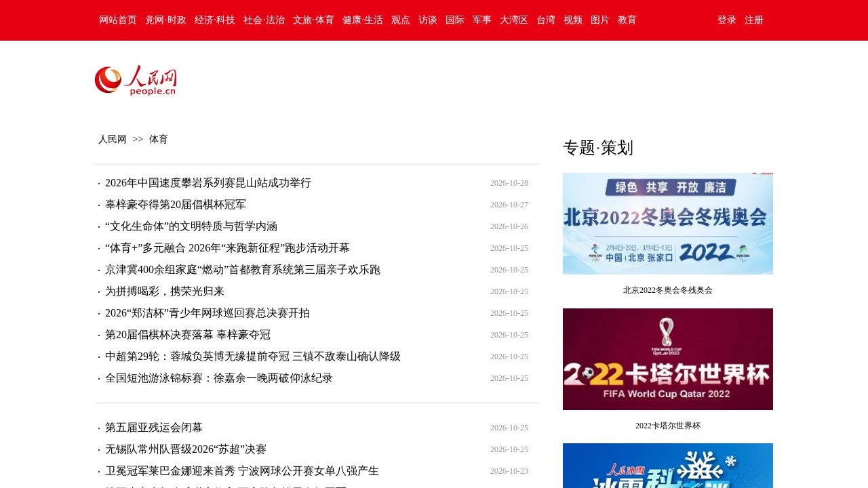The width and height of the screenshot is (868, 488).
Task: Click caption text 北京2022冬奥会冬残奥会
Action: point(668,290)
